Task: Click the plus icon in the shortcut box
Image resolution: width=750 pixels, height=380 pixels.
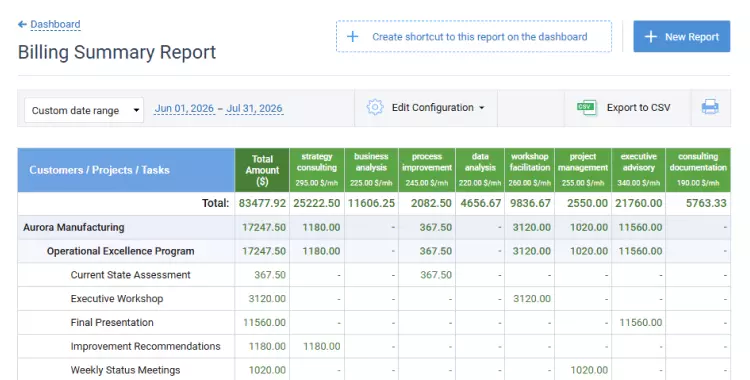Action: coord(353,36)
